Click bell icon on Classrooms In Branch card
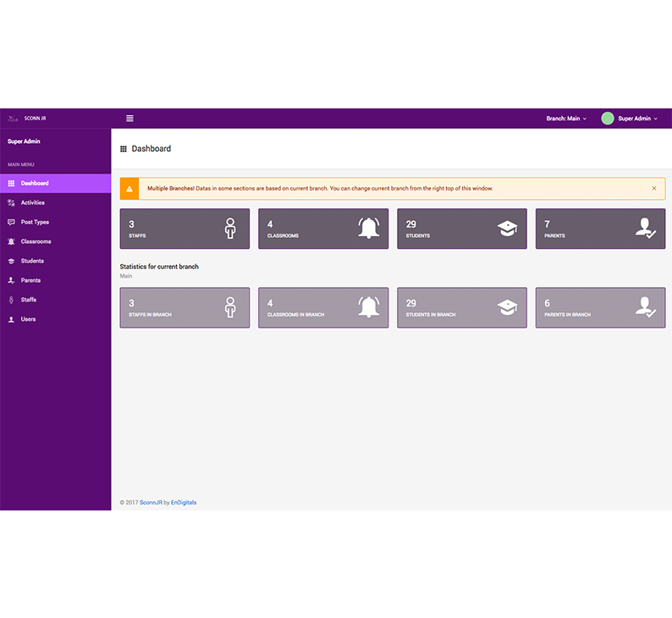This screenshot has height=618, width=672. (x=369, y=307)
